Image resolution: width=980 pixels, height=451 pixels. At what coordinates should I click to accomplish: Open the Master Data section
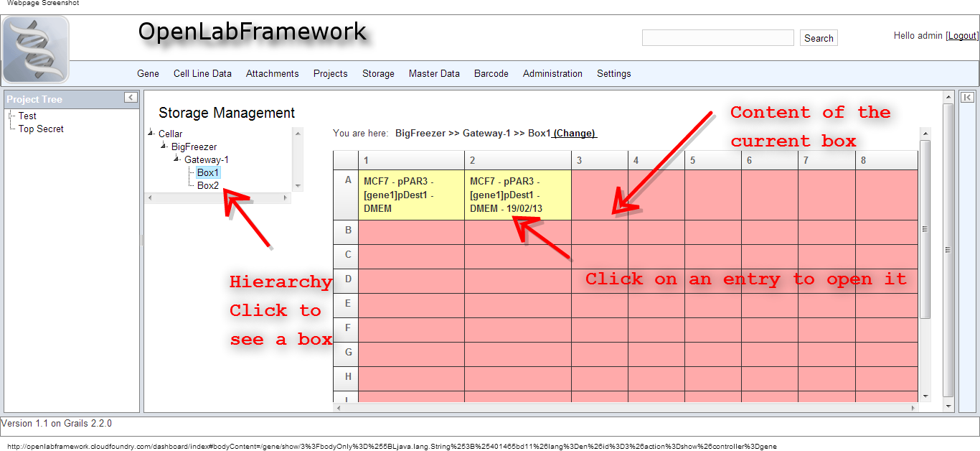[434, 73]
